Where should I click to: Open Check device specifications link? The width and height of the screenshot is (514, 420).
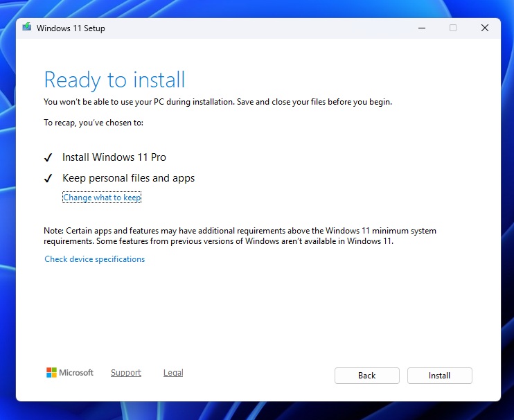coord(95,259)
